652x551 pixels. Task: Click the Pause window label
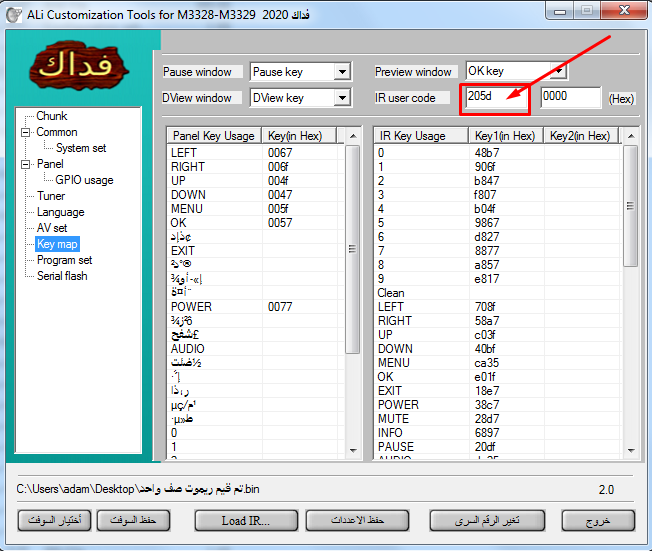197,72
